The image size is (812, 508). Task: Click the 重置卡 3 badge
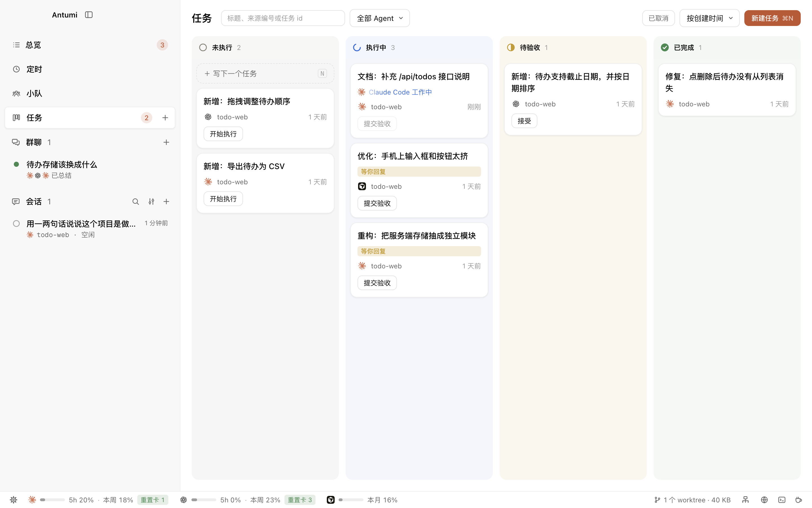point(300,500)
